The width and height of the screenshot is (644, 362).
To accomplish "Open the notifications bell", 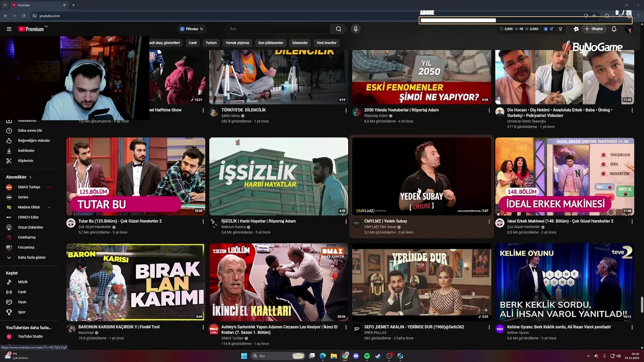I will tap(614, 29).
